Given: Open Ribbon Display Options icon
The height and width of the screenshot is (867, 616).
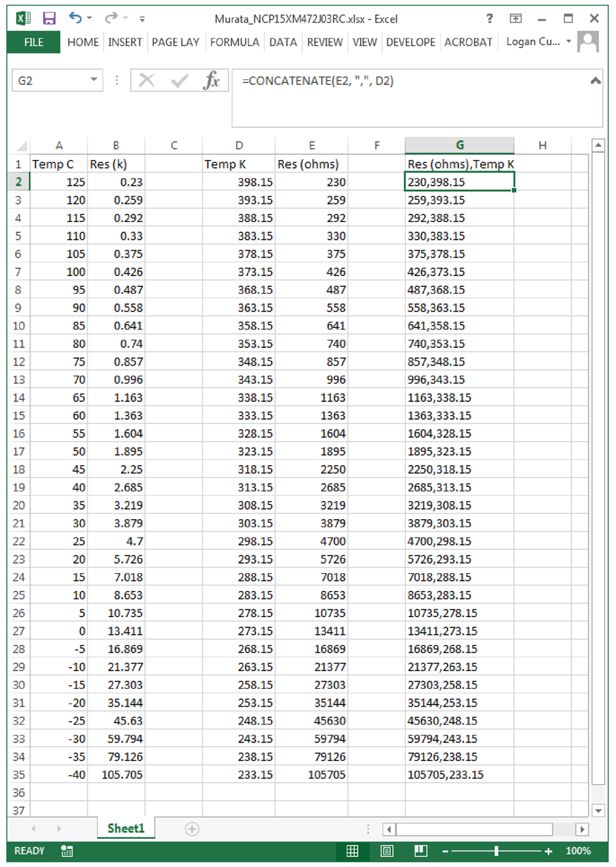Looking at the screenshot, I should click(x=516, y=18).
